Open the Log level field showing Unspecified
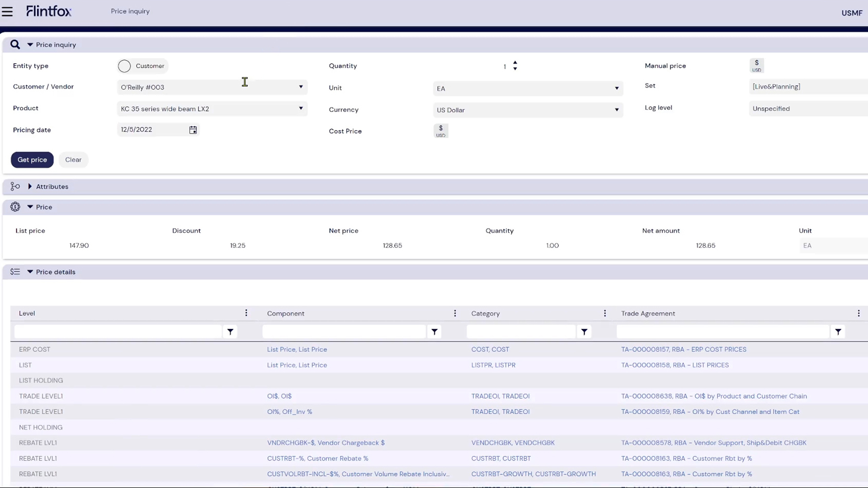The height and width of the screenshot is (488, 868). click(808, 109)
